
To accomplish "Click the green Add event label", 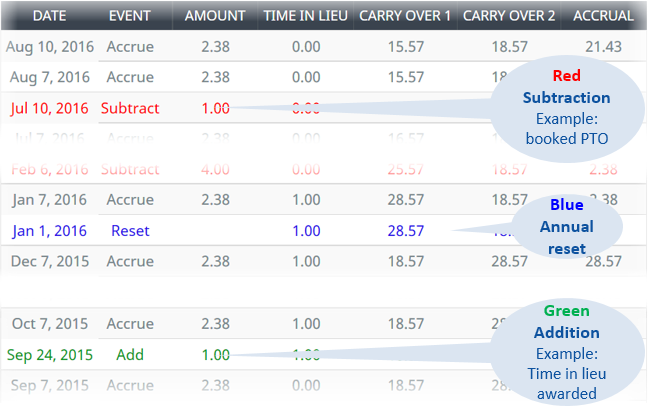I will [x=129, y=354].
